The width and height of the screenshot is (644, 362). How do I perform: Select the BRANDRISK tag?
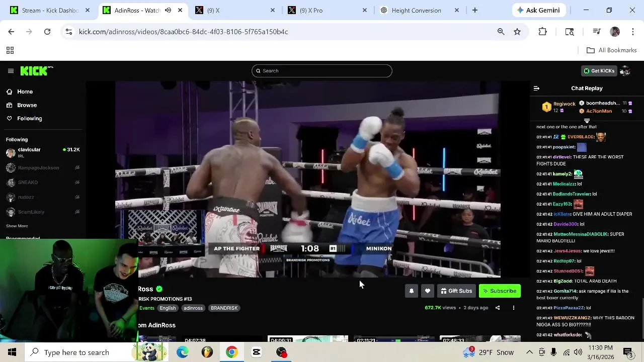tap(224, 308)
